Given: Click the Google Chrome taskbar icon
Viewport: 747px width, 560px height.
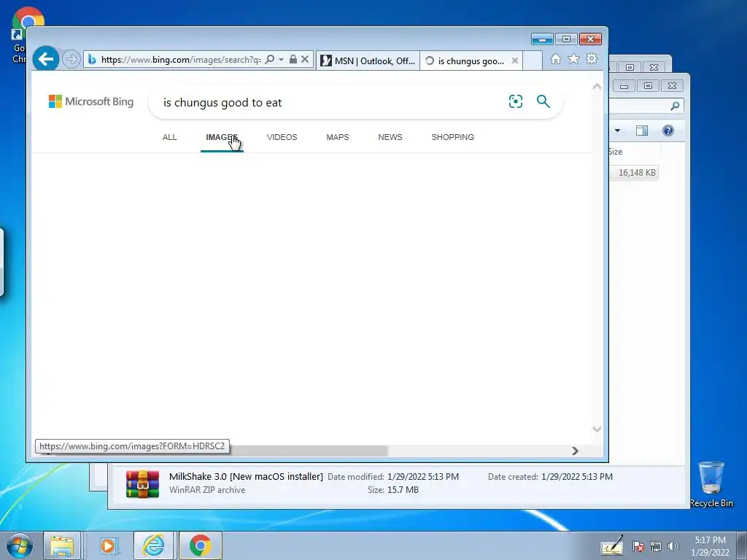Looking at the screenshot, I should [x=200, y=545].
